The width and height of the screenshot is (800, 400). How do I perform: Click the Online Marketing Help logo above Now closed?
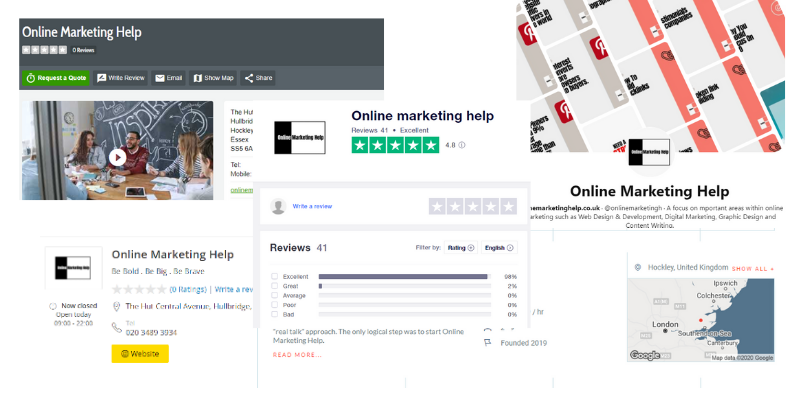[72, 267]
